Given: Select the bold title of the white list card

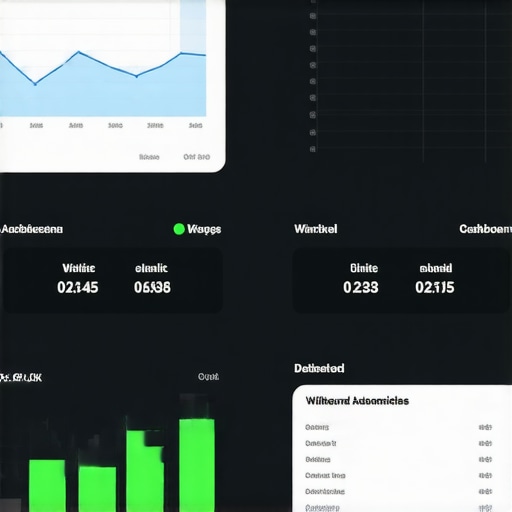Looking at the screenshot, I should (x=357, y=401).
